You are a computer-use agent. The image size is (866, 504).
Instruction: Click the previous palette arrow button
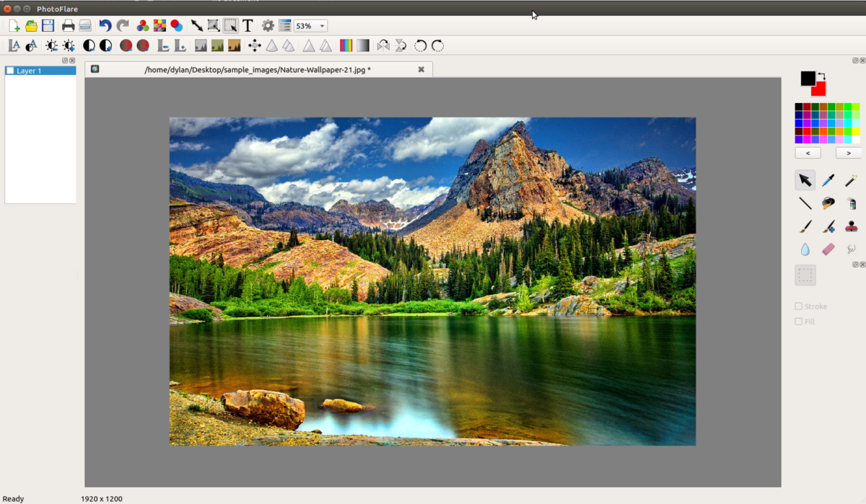[807, 153]
